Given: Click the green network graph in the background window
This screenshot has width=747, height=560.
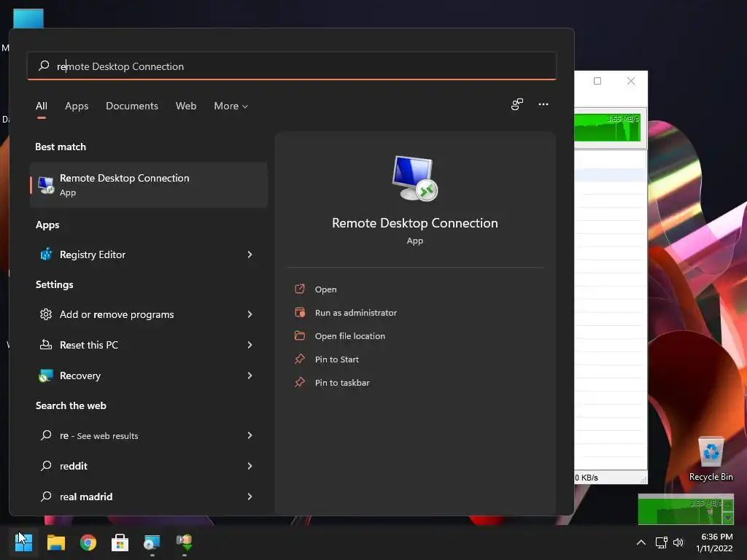Looking at the screenshot, I should pos(608,128).
